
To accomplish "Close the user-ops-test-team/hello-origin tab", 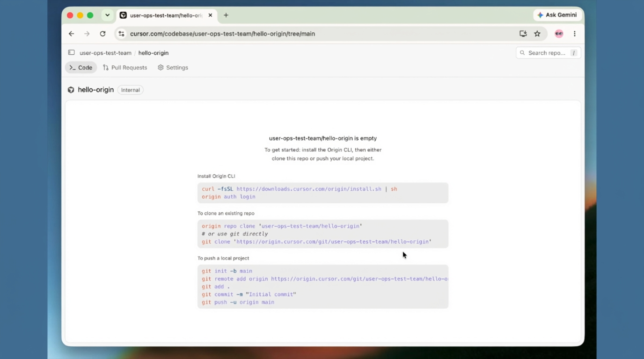I will pos(210,15).
